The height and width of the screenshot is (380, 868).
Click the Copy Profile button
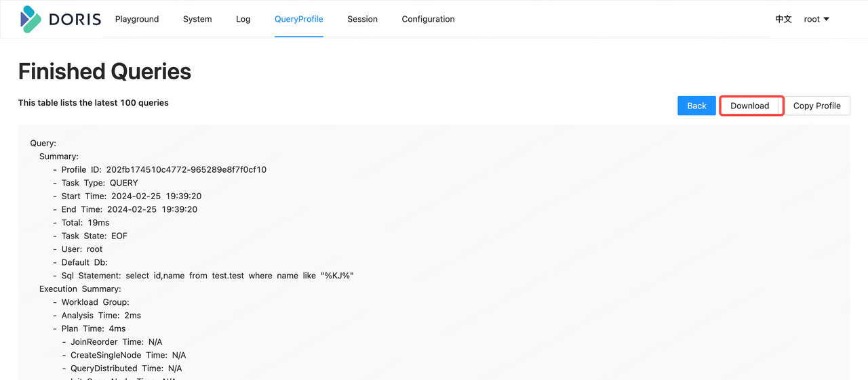point(816,106)
